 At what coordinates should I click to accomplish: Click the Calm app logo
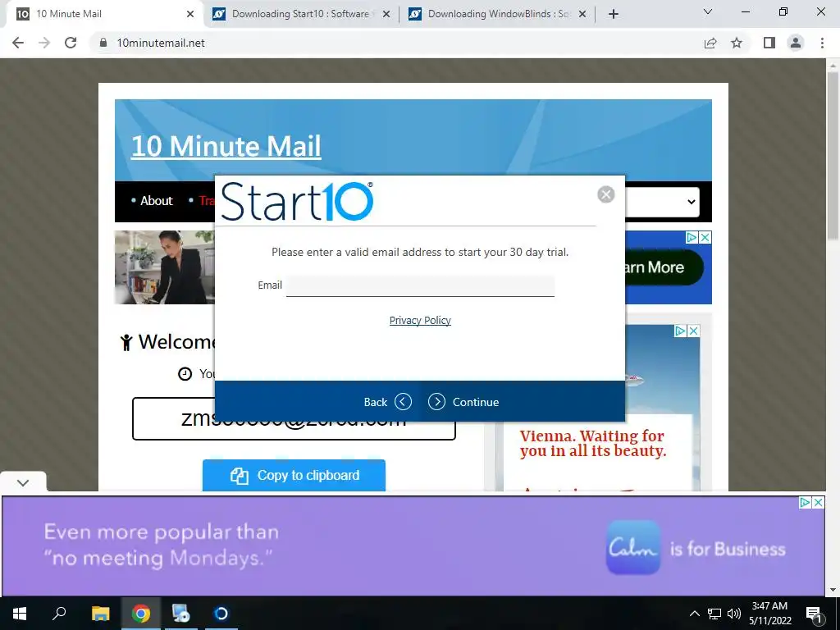632,547
